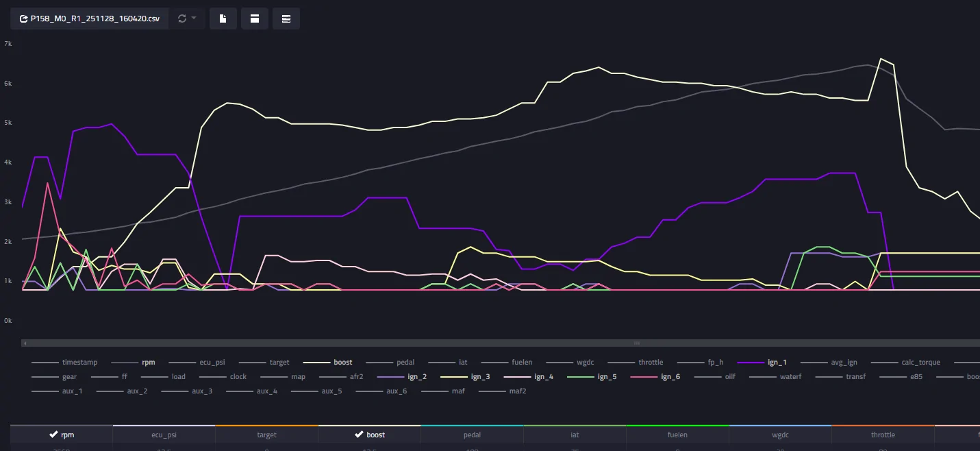Uncheck the rpm column tab in bottom table
Screen dimensions: 980x451
pos(61,435)
